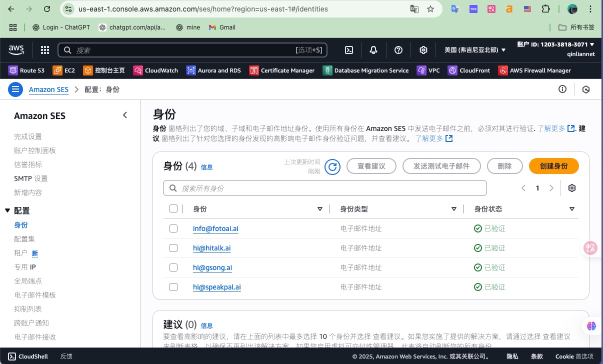Refresh the identities table

coord(332,166)
